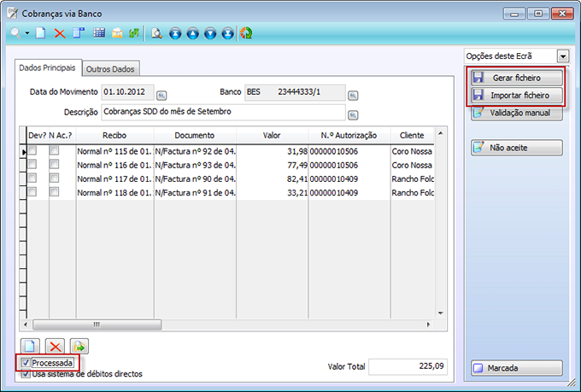Go to last record navigation arrow
This screenshot has height=392, width=581.
[227, 33]
